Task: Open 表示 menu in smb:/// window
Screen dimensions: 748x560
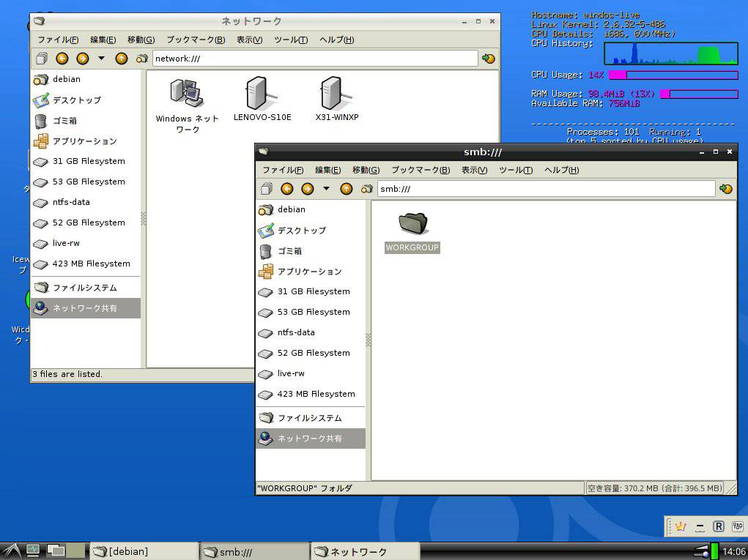Action: click(x=474, y=170)
